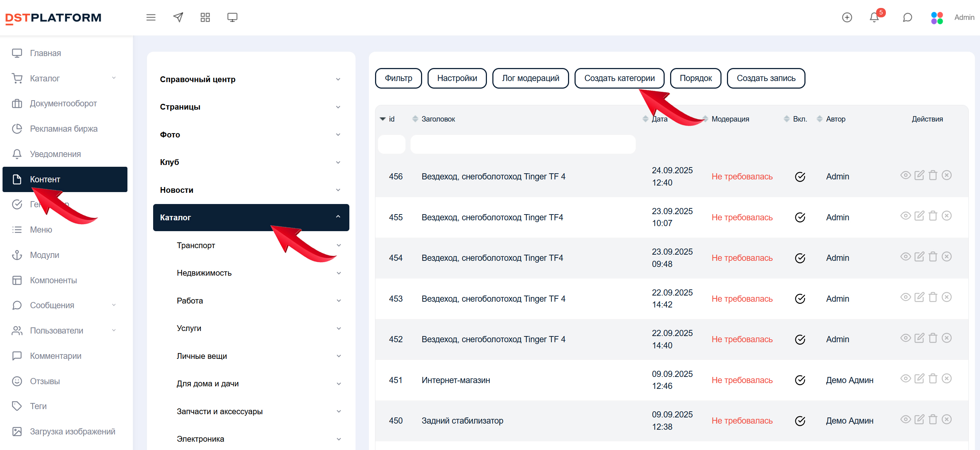Edit record 456 with pencil icon
The image size is (980, 450).
pos(919,175)
